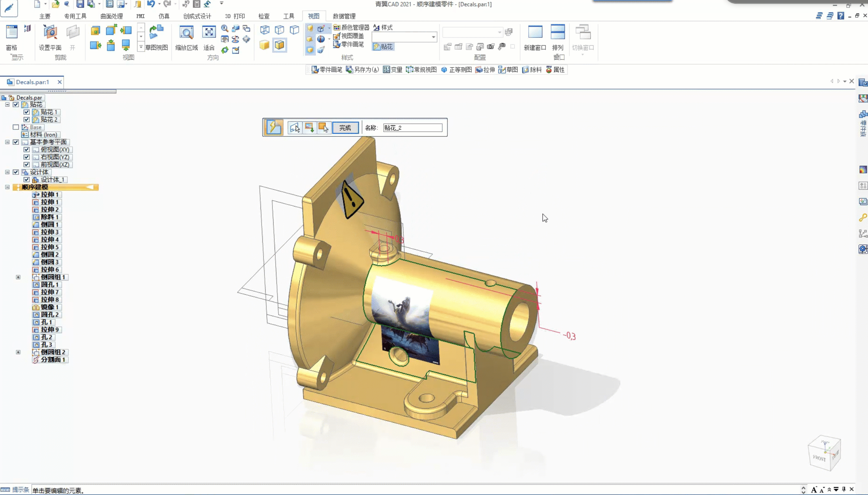Open the style dropdown in 样式 group
The width and height of the screenshot is (868, 495).
(433, 37)
